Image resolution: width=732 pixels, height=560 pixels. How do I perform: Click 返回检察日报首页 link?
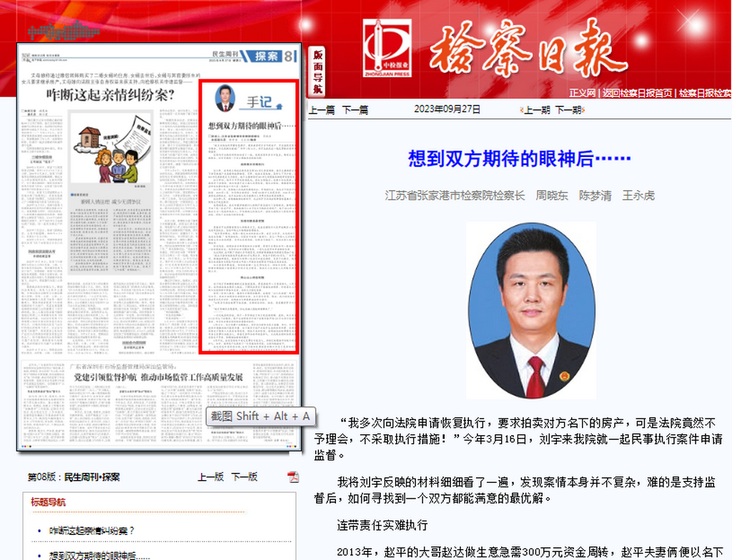(637, 93)
